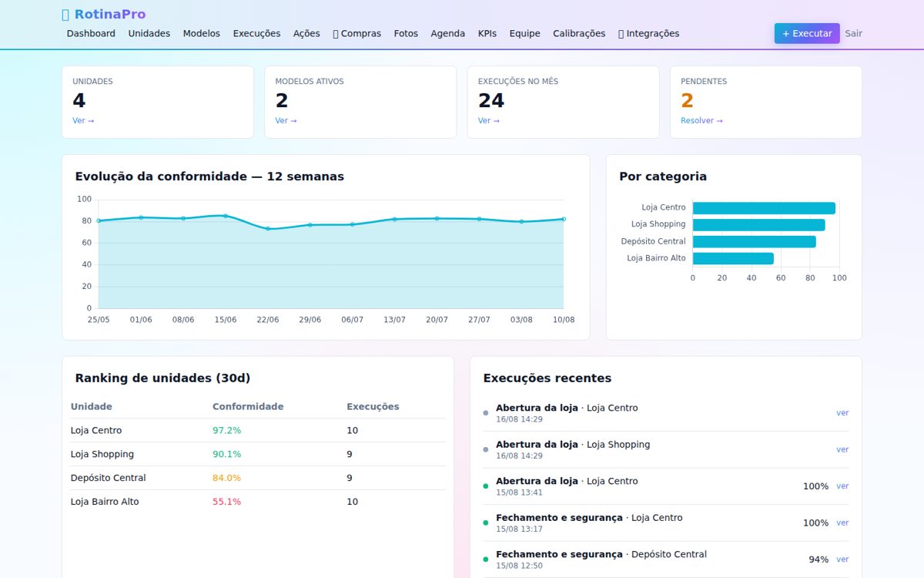924x578 pixels.
Task: Click Ver link under Execuções no Mês
Action: click(x=488, y=120)
